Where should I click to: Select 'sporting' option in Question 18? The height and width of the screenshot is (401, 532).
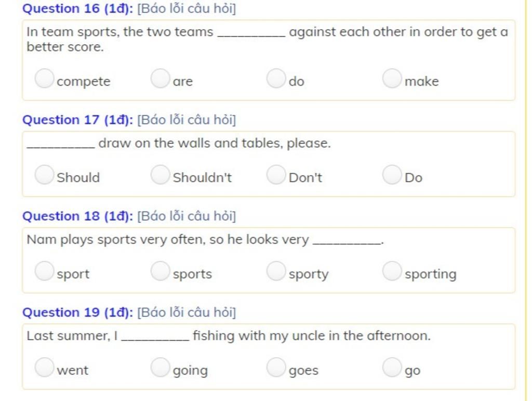392,271
